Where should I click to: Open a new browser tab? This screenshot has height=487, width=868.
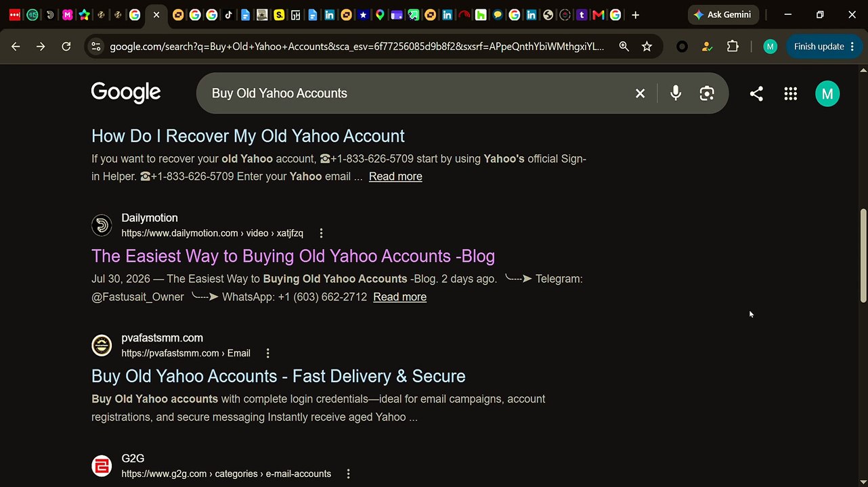point(635,15)
